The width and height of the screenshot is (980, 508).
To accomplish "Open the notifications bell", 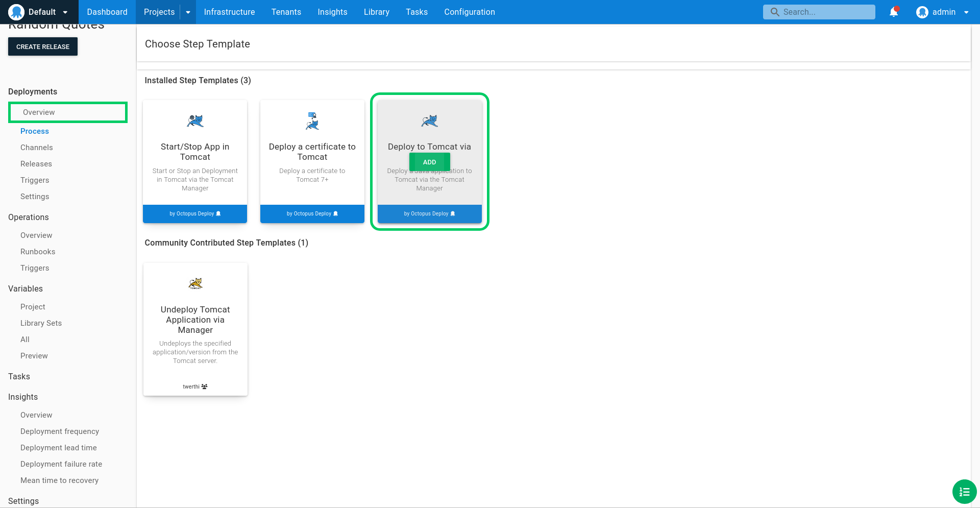I will click(894, 12).
